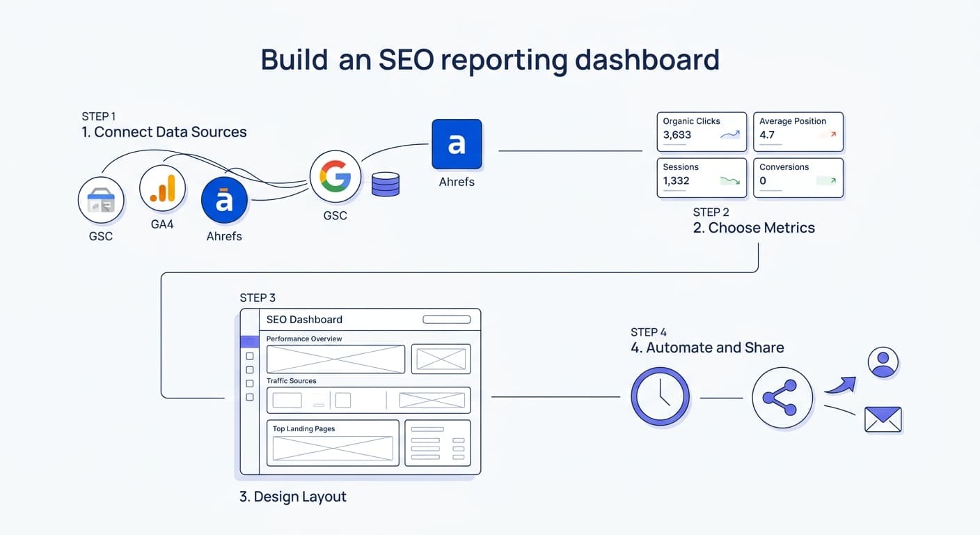The width and height of the screenshot is (980, 535).
Task: Click the 4.7 Average Position value
Action: coord(767,135)
